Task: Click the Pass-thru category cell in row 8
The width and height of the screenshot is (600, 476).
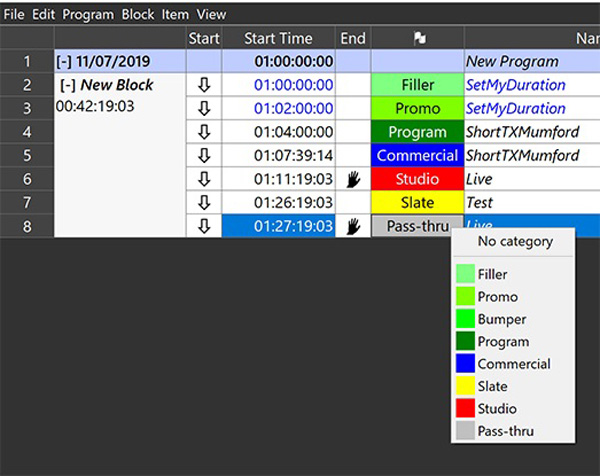Action: point(417,226)
